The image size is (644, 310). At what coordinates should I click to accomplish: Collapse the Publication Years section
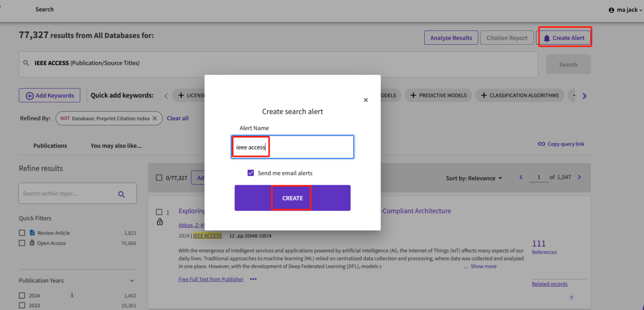132,281
